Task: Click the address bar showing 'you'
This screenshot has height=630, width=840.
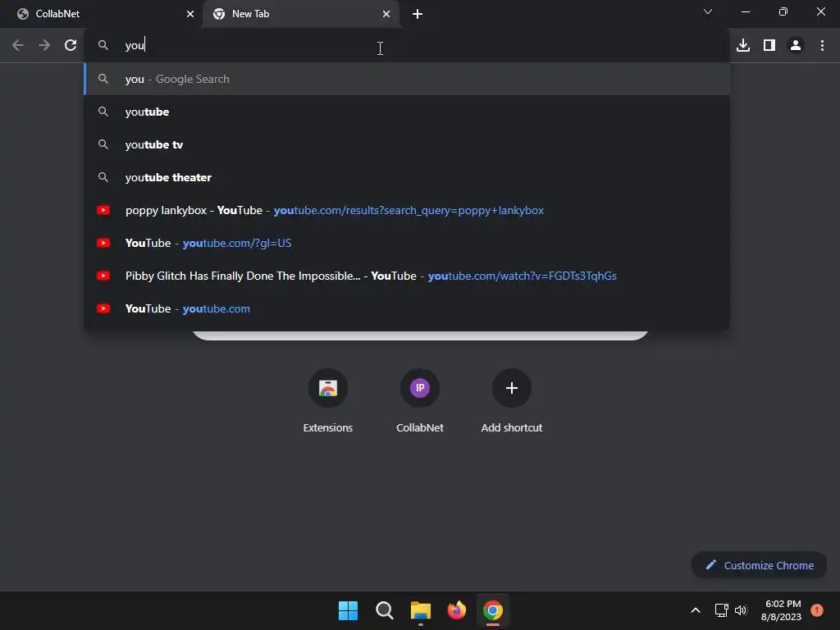Action: coord(407,46)
